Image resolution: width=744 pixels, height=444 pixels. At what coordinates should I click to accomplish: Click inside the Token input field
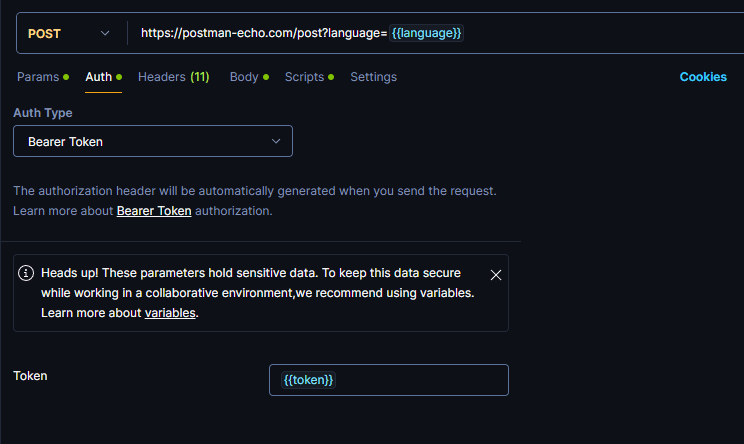coord(420,380)
